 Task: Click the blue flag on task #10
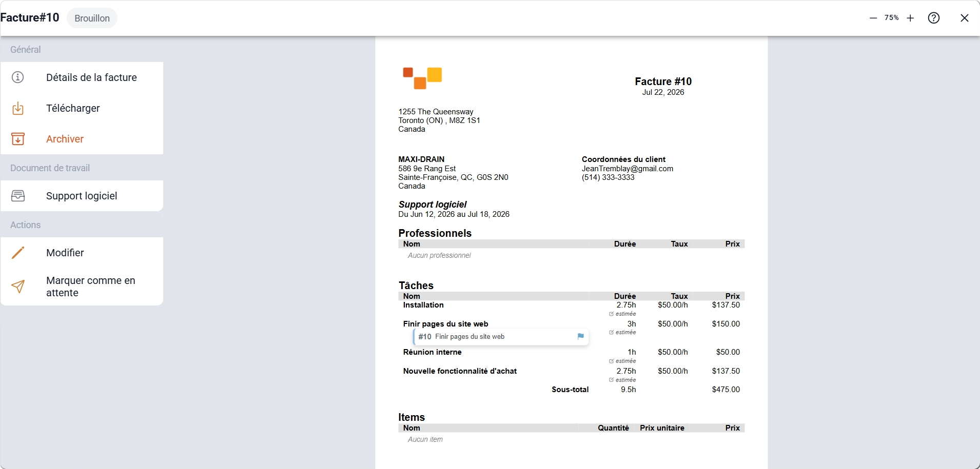click(581, 337)
